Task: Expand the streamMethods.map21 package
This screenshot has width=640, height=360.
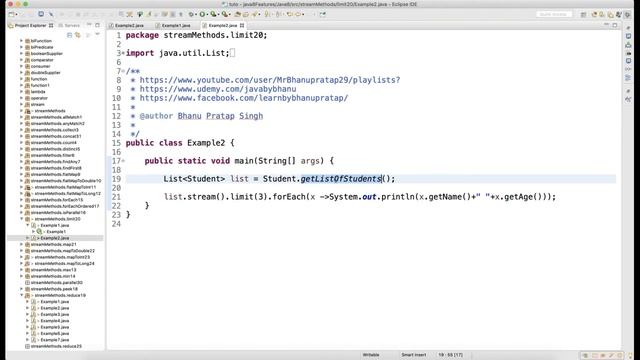Action: coord(21,244)
